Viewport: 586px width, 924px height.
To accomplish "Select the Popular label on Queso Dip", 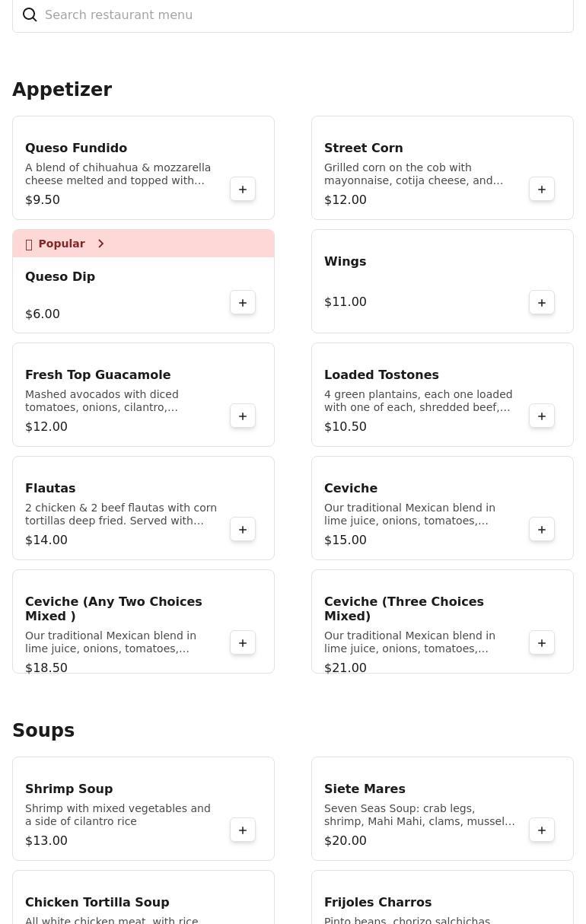I will [62, 244].
